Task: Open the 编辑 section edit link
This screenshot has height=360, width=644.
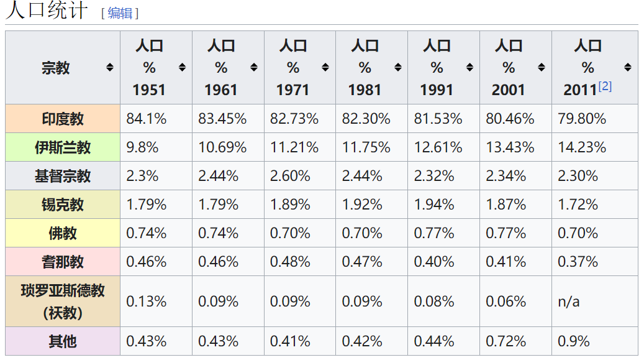Action: pyautogui.click(x=120, y=13)
